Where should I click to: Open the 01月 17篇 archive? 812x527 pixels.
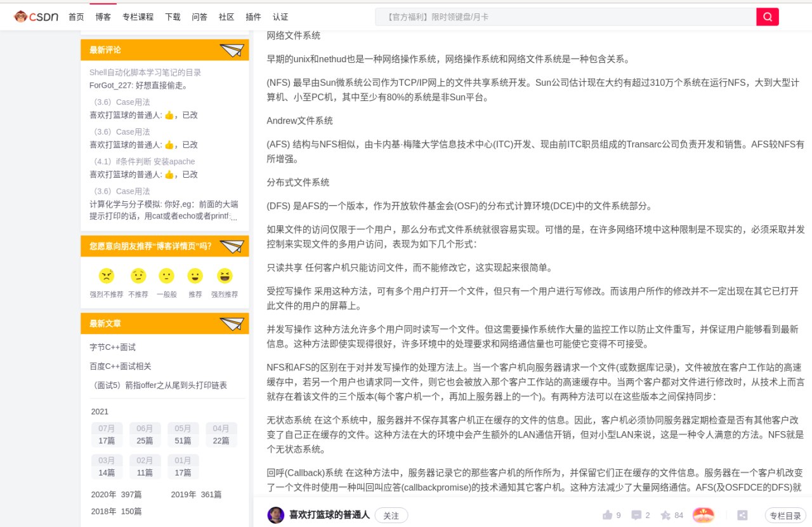click(x=183, y=467)
